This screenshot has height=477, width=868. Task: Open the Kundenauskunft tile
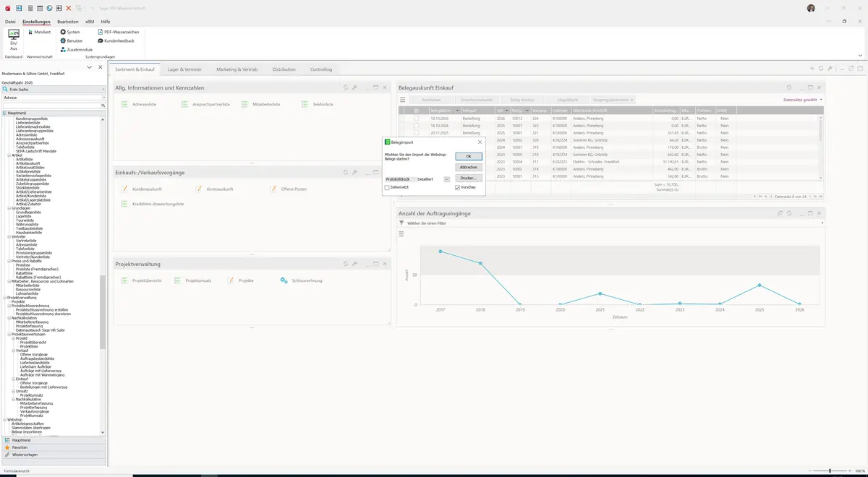point(142,189)
